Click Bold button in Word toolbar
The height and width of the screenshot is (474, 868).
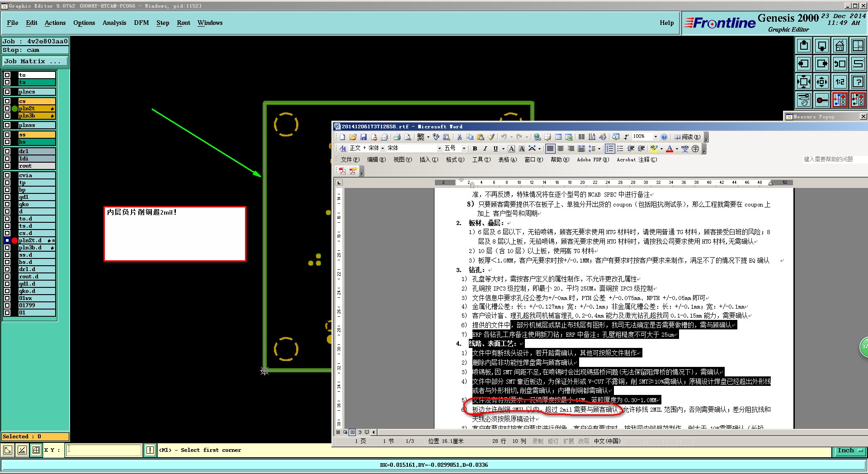click(x=475, y=149)
